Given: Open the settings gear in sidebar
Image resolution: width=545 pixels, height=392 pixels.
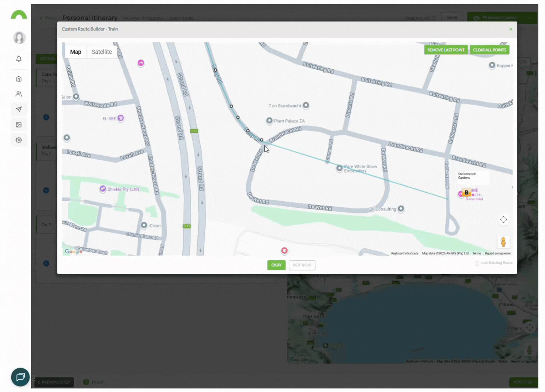Looking at the screenshot, I should 19,140.
